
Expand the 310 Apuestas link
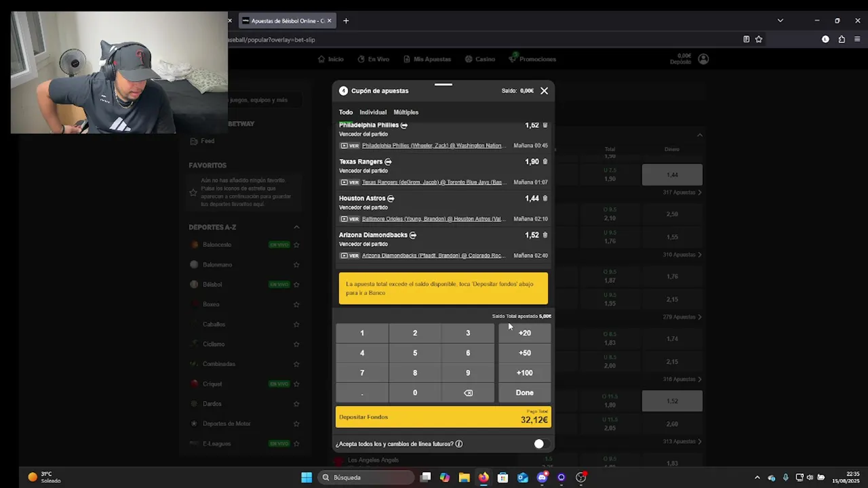point(683,255)
